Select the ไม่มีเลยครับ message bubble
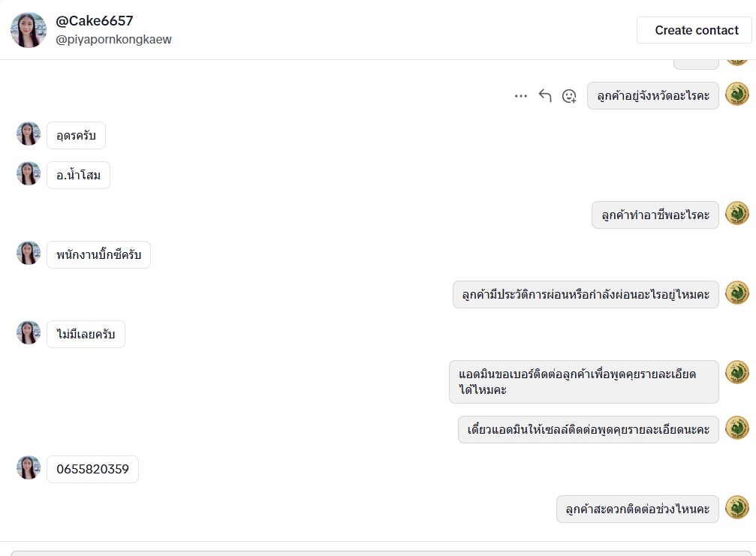The width and height of the screenshot is (756, 556). point(86,335)
